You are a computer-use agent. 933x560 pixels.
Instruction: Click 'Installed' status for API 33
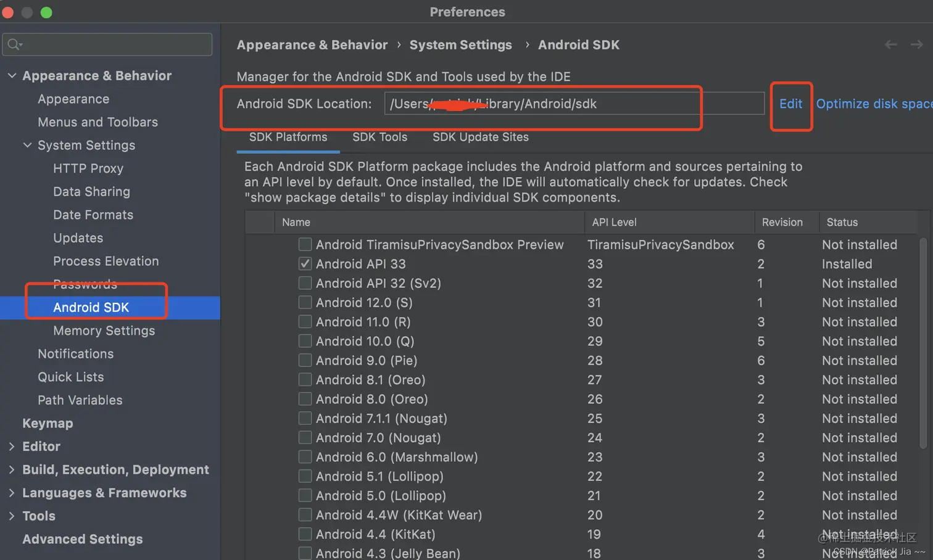(x=847, y=264)
